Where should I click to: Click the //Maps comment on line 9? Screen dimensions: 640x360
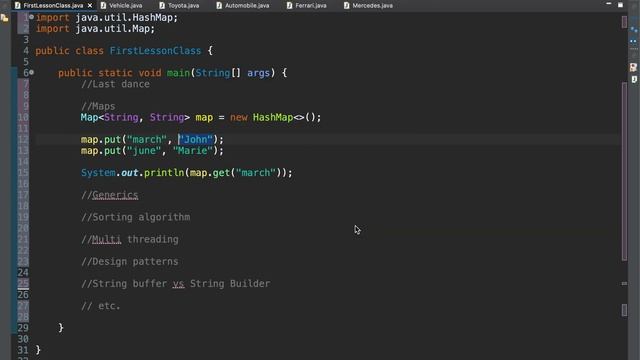98,106
